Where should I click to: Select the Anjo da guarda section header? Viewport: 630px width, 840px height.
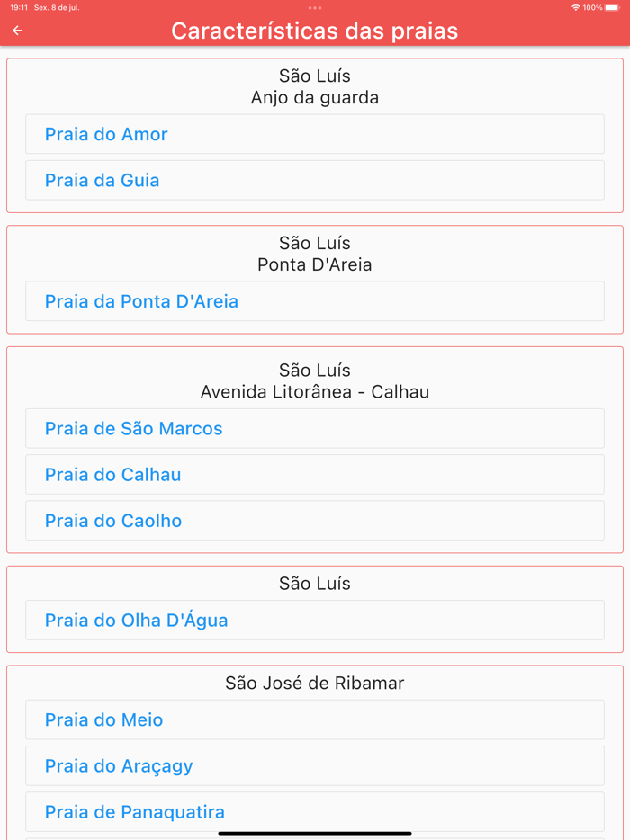coord(314,97)
